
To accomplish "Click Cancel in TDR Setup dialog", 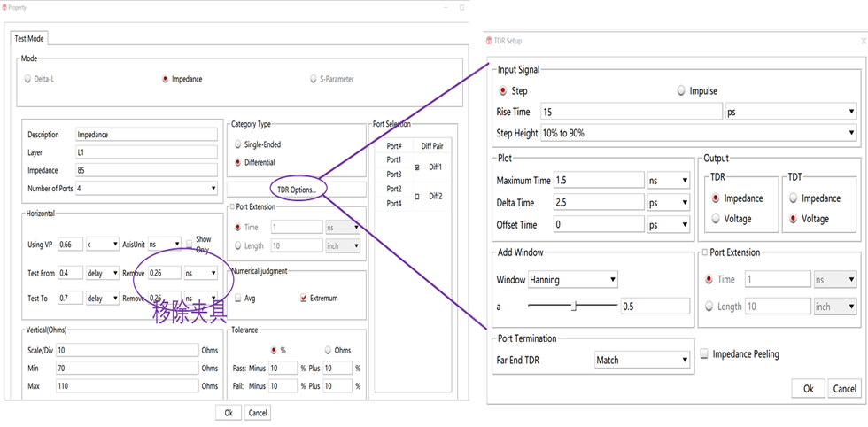I will click(x=845, y=389).
